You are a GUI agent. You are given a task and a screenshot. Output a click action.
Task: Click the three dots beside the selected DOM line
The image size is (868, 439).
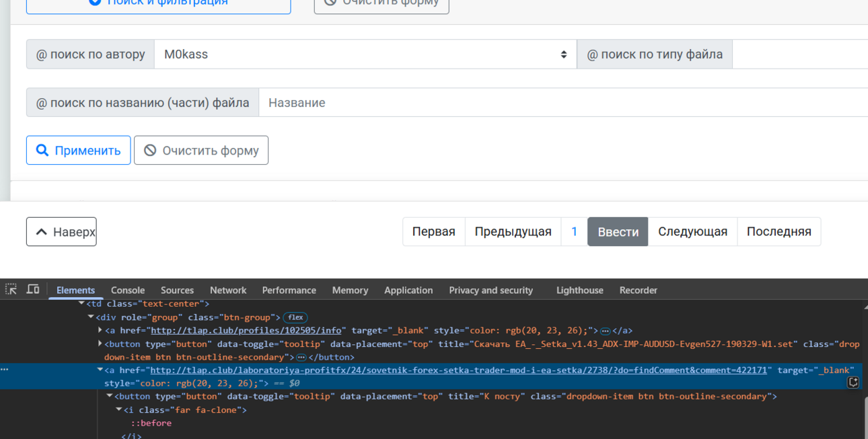click(5, 370)
